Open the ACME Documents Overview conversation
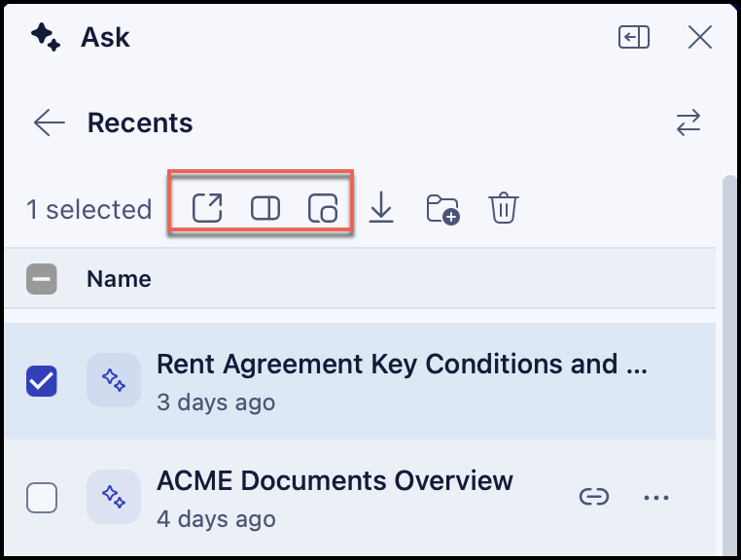This screenshot has width=741, height=560. pos(335,480)
